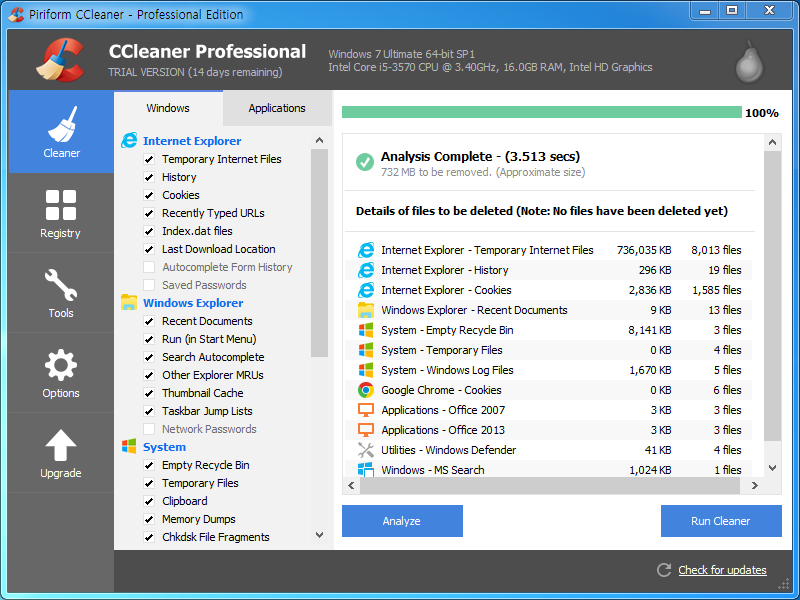Image resolution: width=800 pixels, height=600 pixels.
Task: Toggle the Internet Explorer History checkbox
Action: point(149,177)
